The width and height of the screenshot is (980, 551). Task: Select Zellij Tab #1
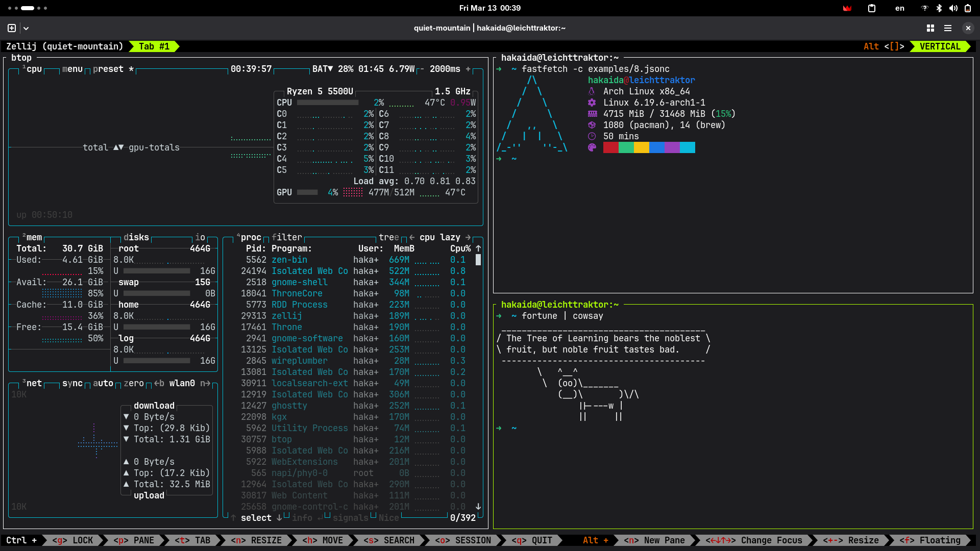point(154,46)
